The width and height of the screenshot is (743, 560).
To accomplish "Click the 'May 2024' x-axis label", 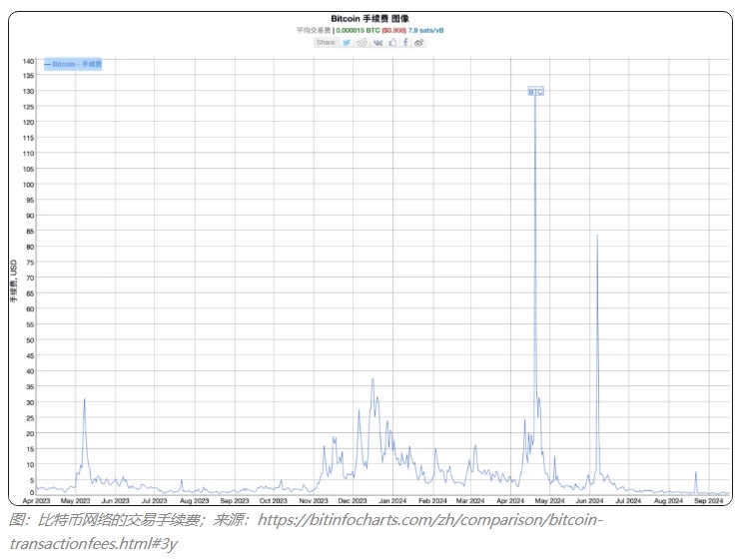I will tap(549, 500).
